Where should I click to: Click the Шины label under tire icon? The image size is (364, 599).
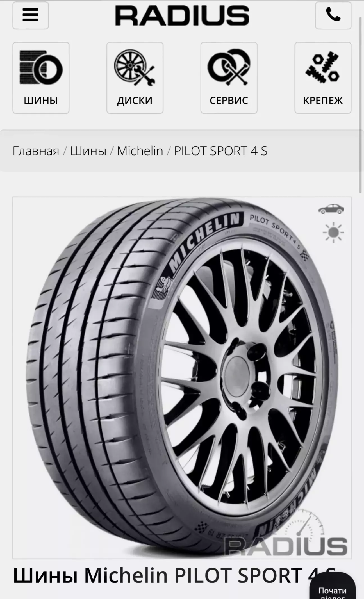click(x=41, y=100)
